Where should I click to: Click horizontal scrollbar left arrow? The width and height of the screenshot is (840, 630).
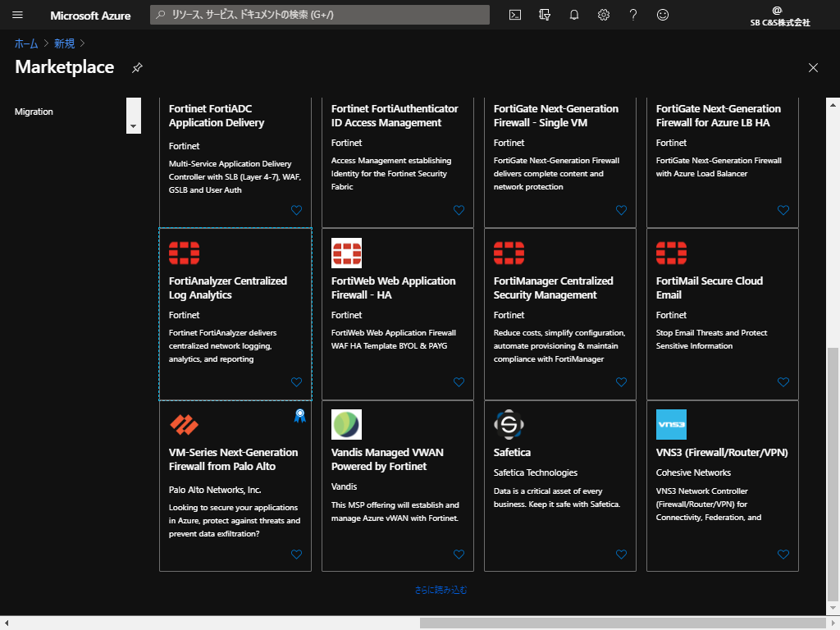pyautogui.click(x=7, y=623)
